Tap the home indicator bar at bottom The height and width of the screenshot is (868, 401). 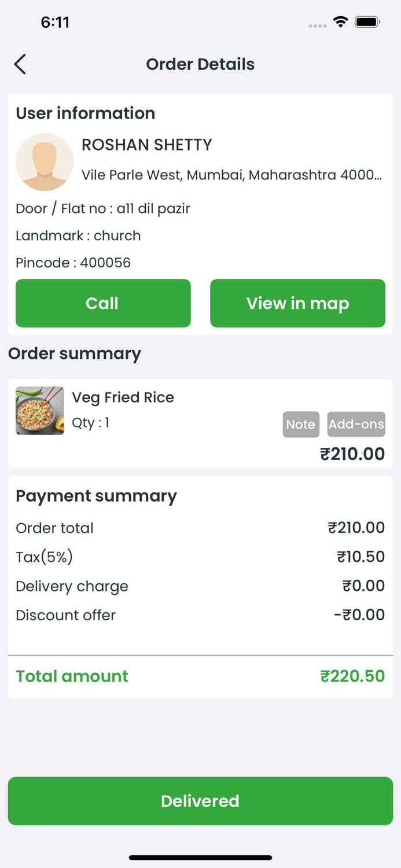[200, 858]
